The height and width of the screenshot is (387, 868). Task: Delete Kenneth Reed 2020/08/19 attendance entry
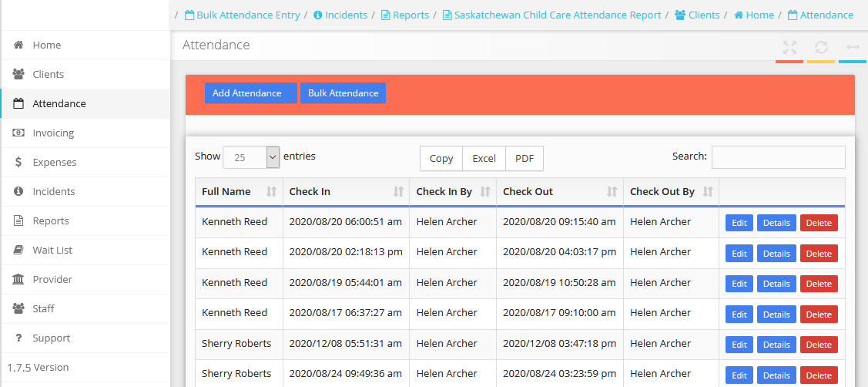click(819, 284)
